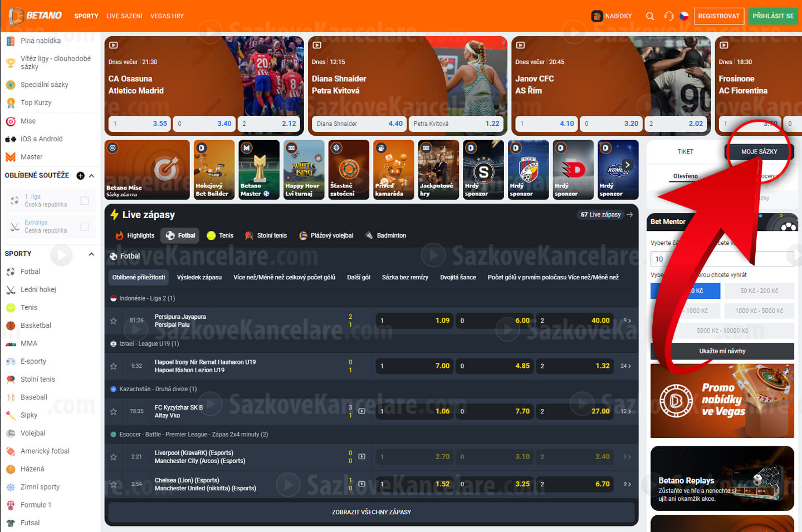
Task: Open Stolní tenis in sidebar list
Action: click(38, 379)
